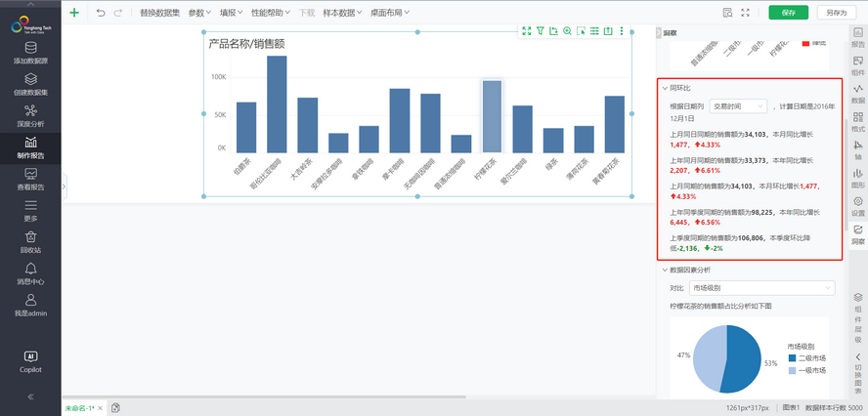Collapse the sidebar top using up chevron
This screenshot has height=416, width=868.
pyautogui.click(x=30, y=4)
